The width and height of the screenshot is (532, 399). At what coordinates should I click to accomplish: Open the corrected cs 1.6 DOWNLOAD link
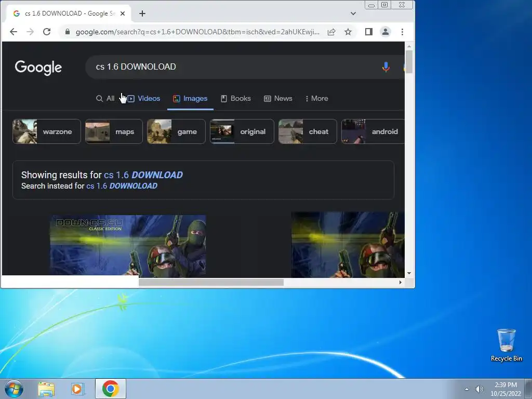click(143, 175)
